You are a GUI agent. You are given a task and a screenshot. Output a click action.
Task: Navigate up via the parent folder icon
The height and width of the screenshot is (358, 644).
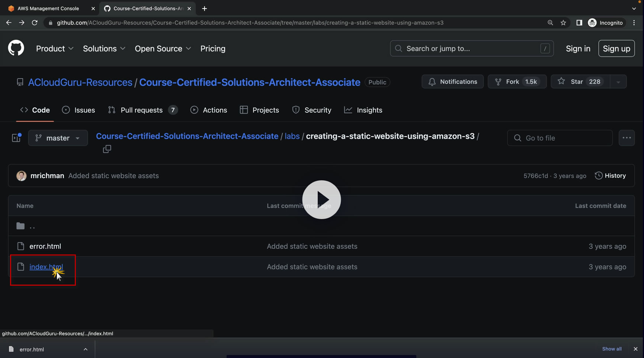click(x=21, y=226)
